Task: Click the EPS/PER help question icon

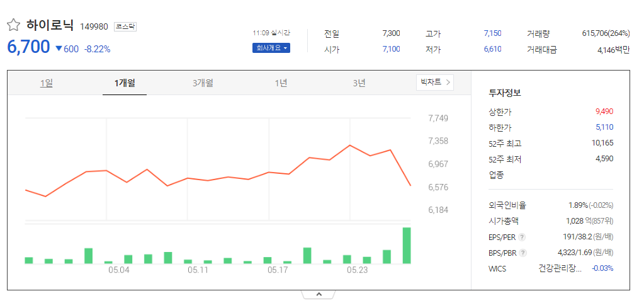Action: tap(522, 237)
